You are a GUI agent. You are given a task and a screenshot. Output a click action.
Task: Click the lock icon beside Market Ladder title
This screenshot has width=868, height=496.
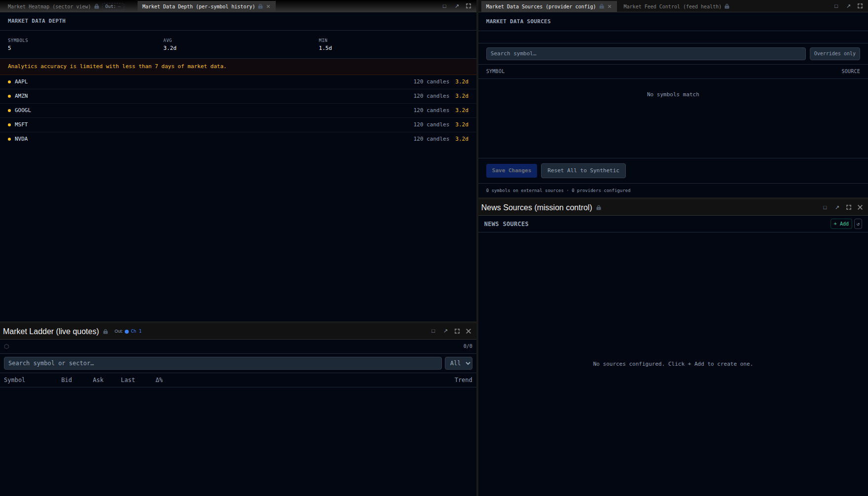pos(106,332)
